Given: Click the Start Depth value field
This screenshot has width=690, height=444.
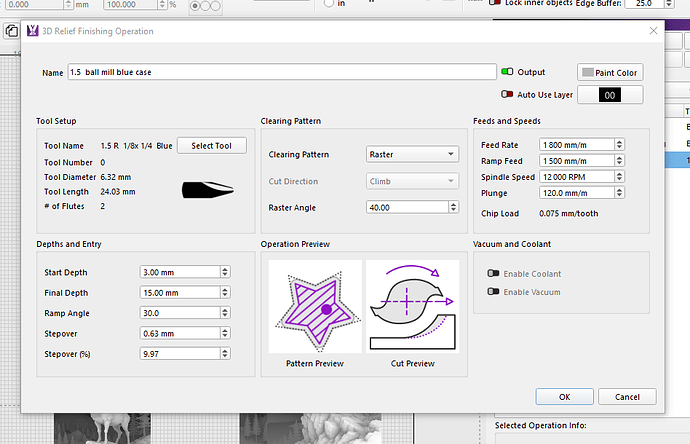Looking at the screenshot, I should tap(180, 272).
